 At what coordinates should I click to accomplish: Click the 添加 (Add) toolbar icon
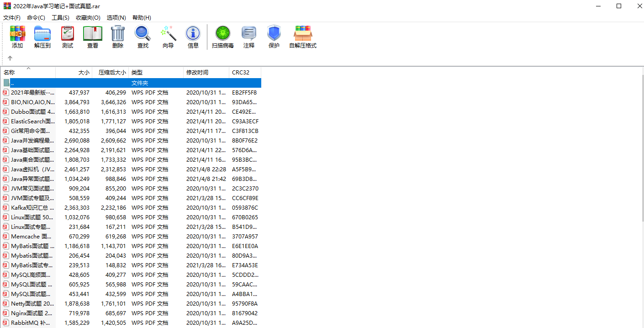[x=17, y=33]
